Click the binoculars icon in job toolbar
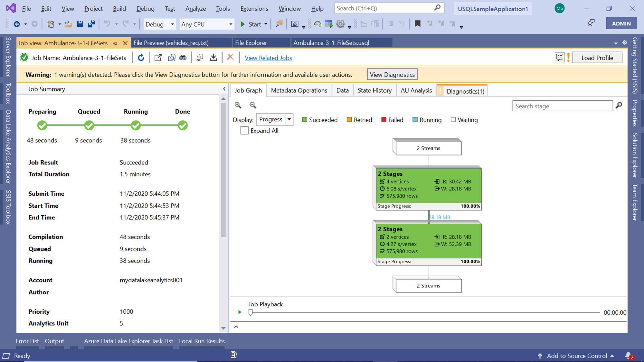The width and height of the screenshot is (644, 362). 183,58
